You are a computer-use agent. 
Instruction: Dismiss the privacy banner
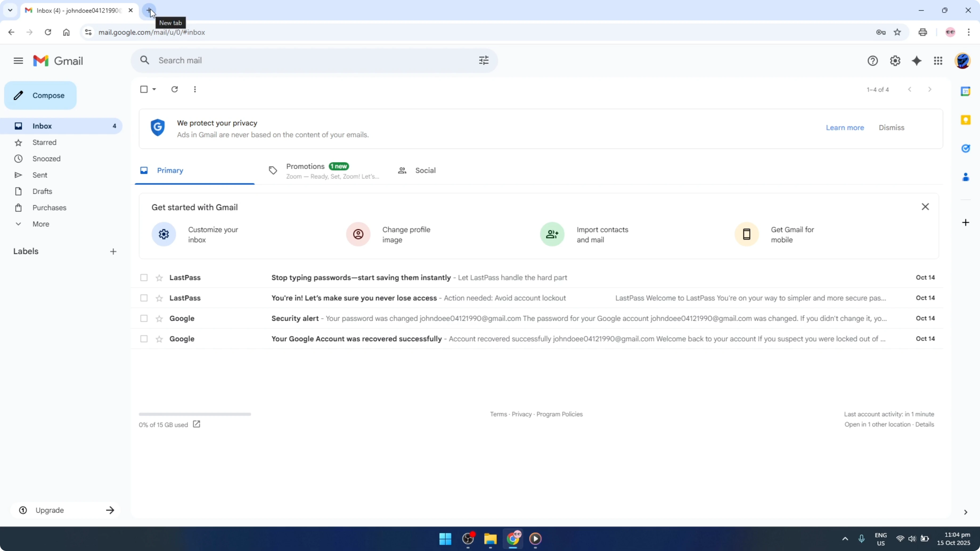891,128
